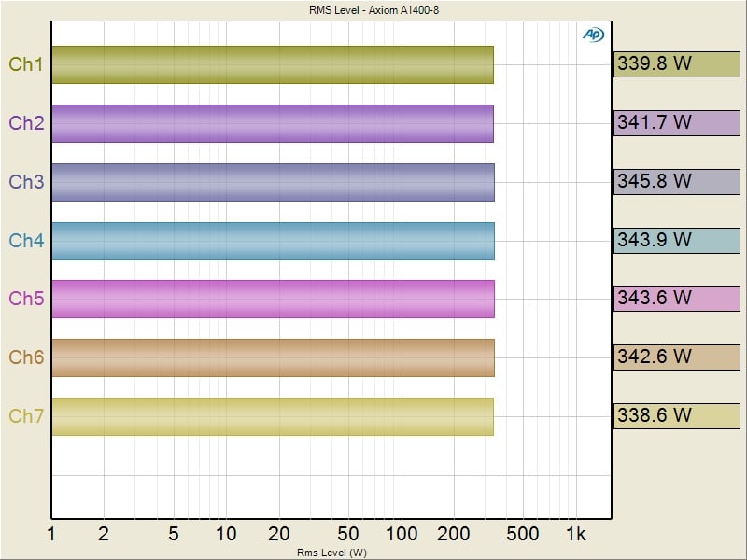Click the chart title RMS Level - Axiom A1400-8
Viewport: 747px width, 560px height.
tap(373, 9)
